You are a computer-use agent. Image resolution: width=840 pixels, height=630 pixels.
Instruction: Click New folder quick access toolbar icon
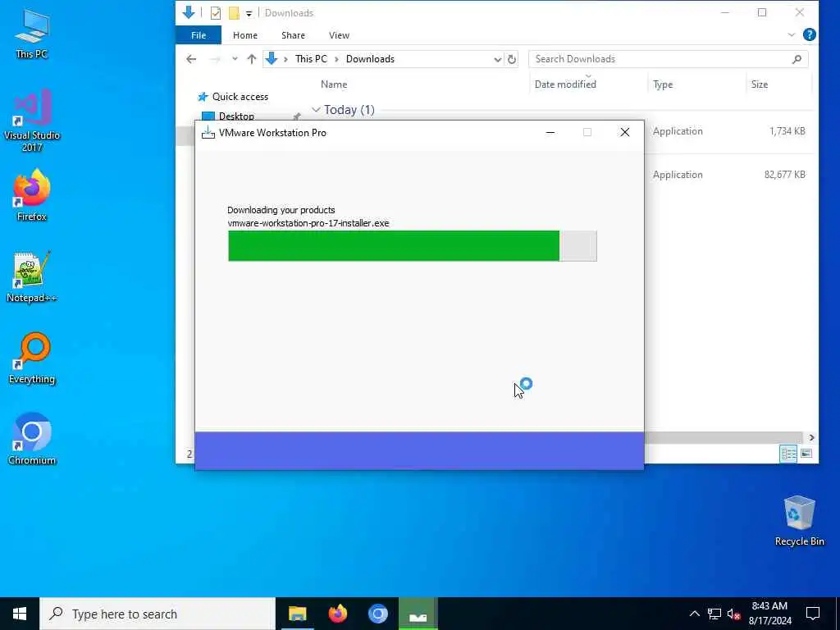234,13
